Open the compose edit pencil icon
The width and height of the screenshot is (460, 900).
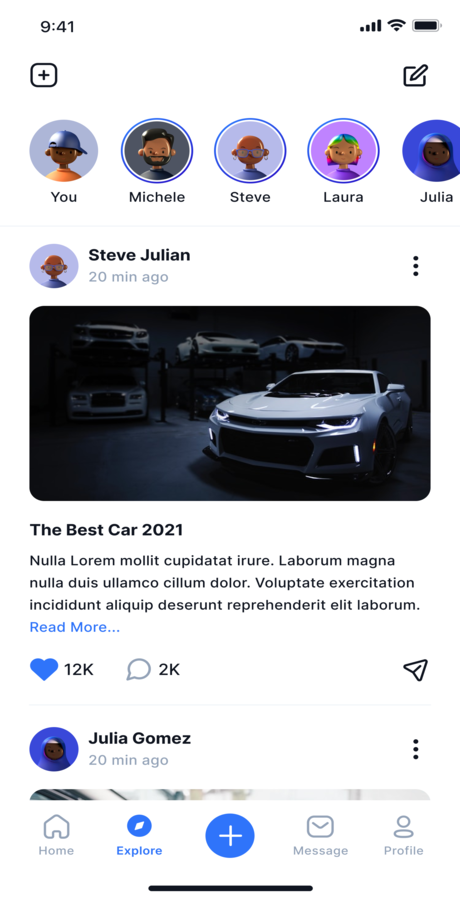pos(415,75)
